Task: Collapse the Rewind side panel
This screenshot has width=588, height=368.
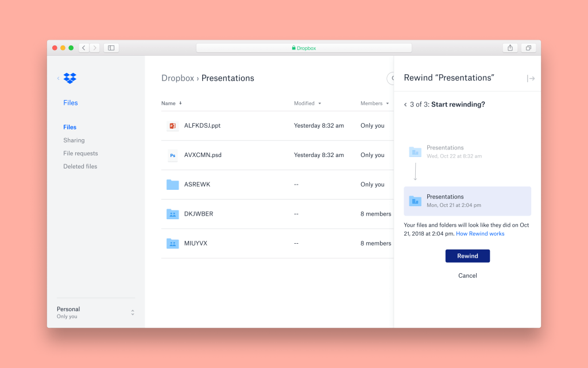Action: tap(531, 78)
